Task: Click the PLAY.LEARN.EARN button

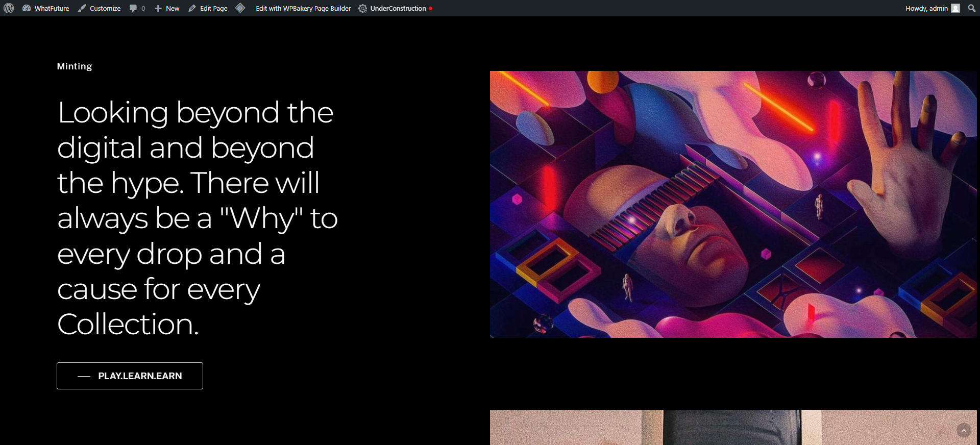Action: 130,376
